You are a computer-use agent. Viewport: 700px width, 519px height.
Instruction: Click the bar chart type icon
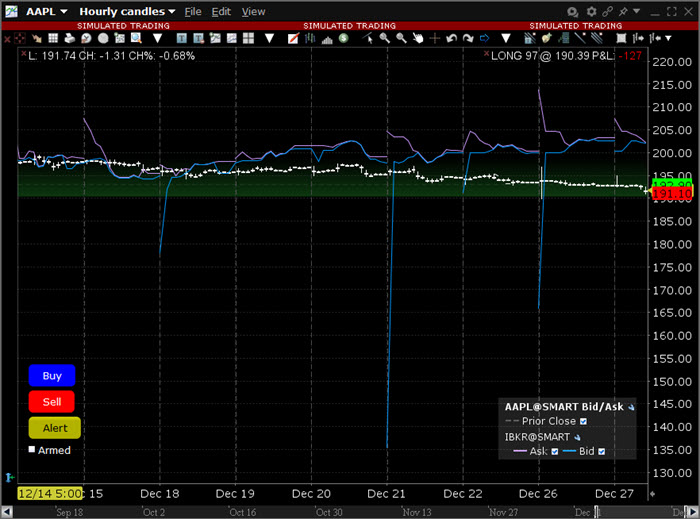point(309,38)
